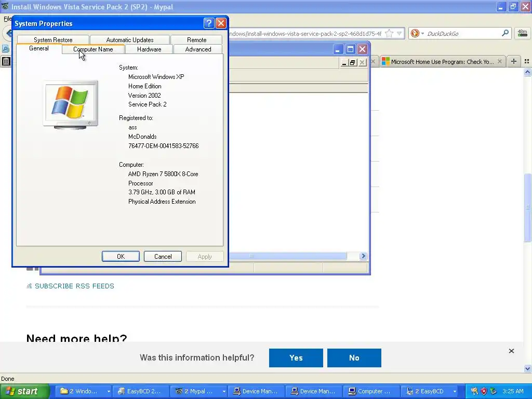This screenshot has height=399, width=532.
Task: Click the 48m timer toolbar button
Action: [522, 33]
